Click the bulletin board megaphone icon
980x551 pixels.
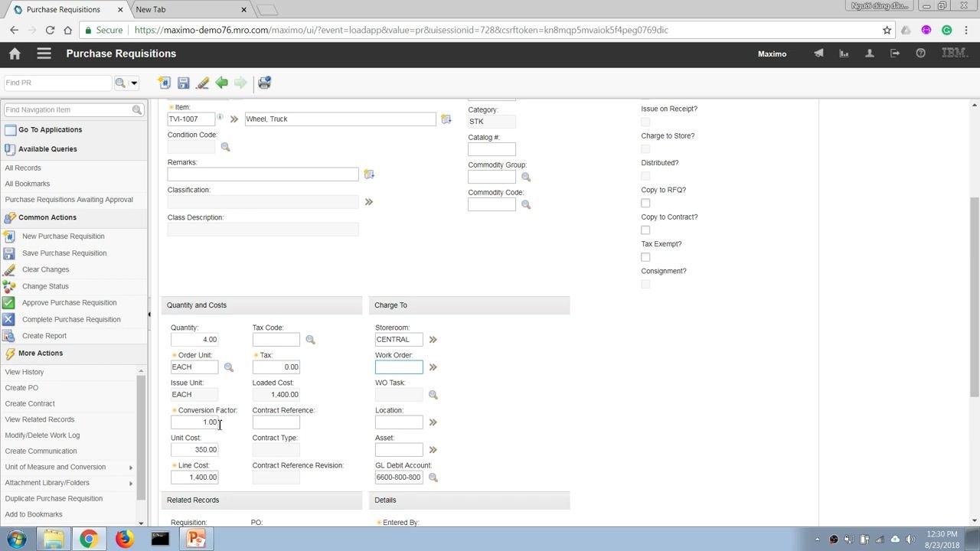coord(818,54)
